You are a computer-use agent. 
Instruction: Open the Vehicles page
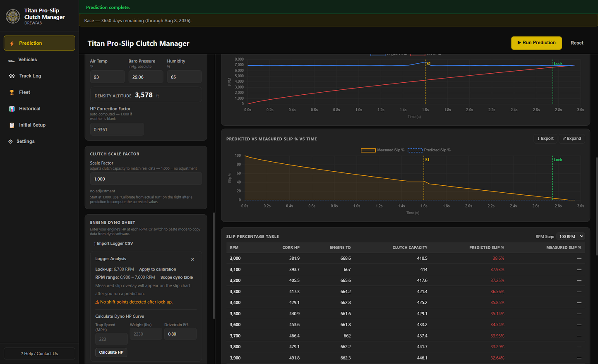click(39, 60)
